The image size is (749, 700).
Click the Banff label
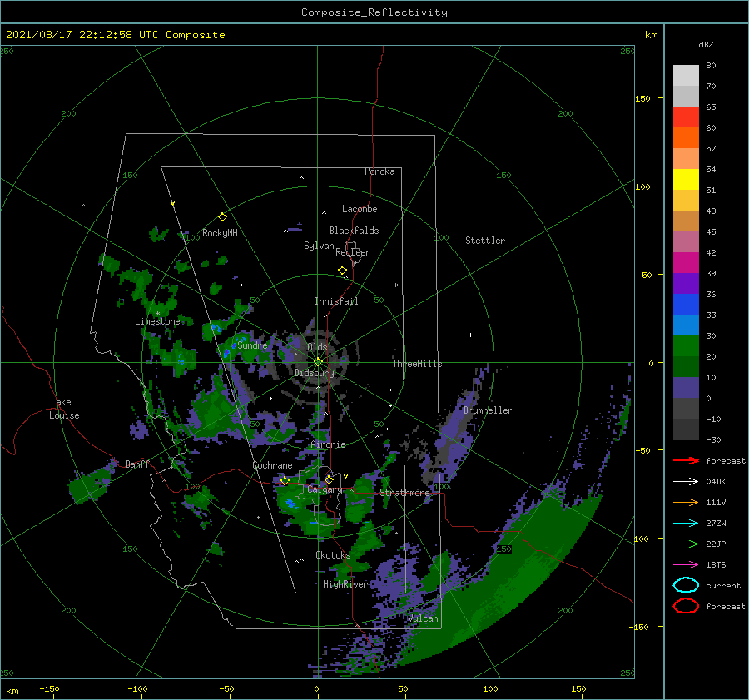coord(137,464)
